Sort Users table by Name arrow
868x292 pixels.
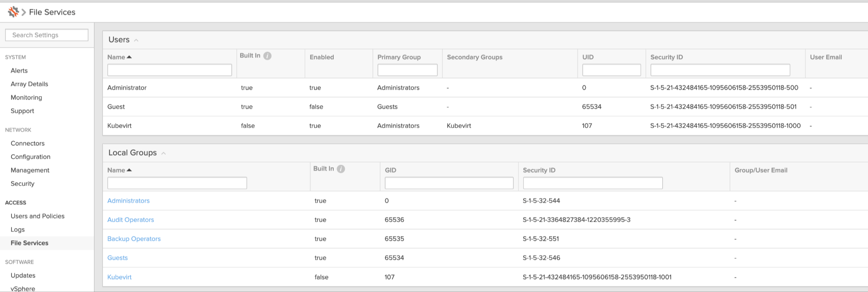(x=129, y=57)
